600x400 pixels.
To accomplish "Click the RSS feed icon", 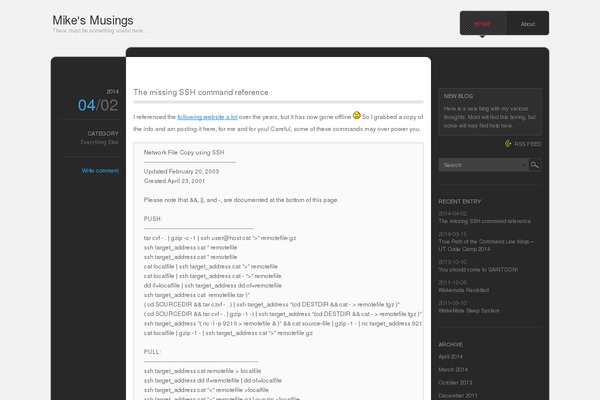I will (x=508, y=144).
